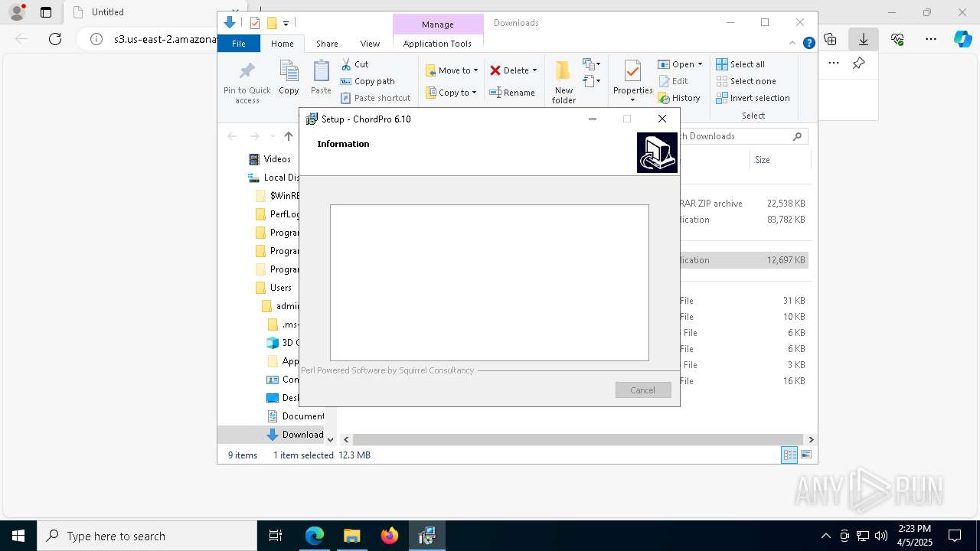Click the Paste ribbon icon
This screenshot has height=551, width=980.
tap(321, 71)
